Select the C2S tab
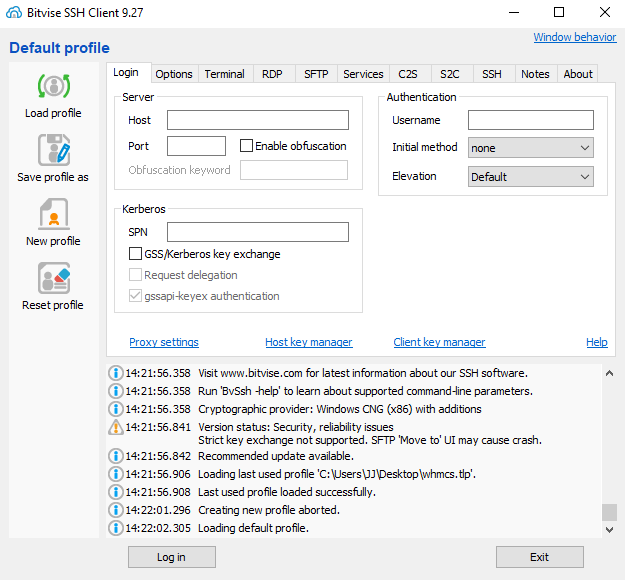This screenshot has height=580, width=625. tap(408, 74)
